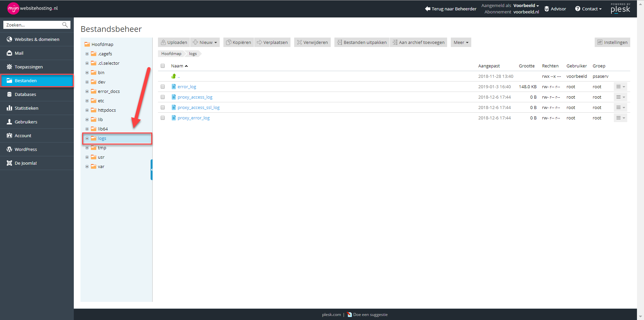Open the Voorbeeld account dropdown

point(526,5)
